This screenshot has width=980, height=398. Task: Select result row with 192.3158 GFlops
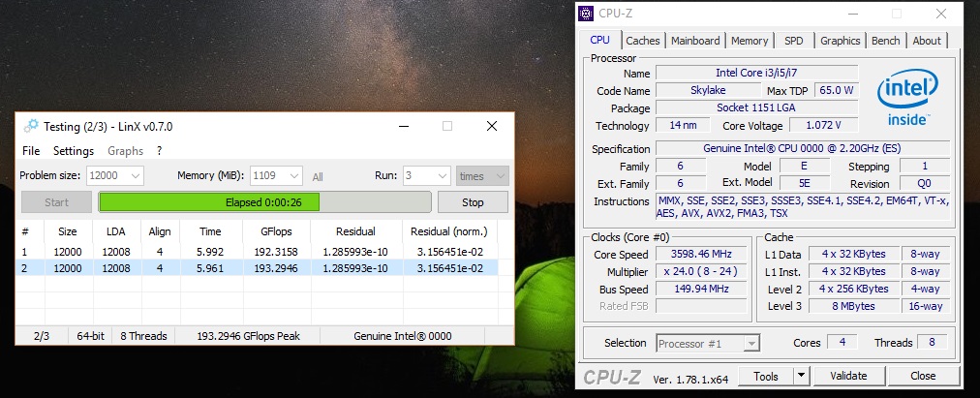coord(257,252)
